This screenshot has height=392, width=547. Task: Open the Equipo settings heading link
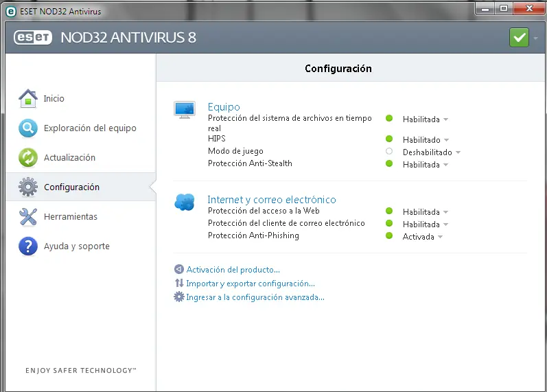[x=224, y=107]
